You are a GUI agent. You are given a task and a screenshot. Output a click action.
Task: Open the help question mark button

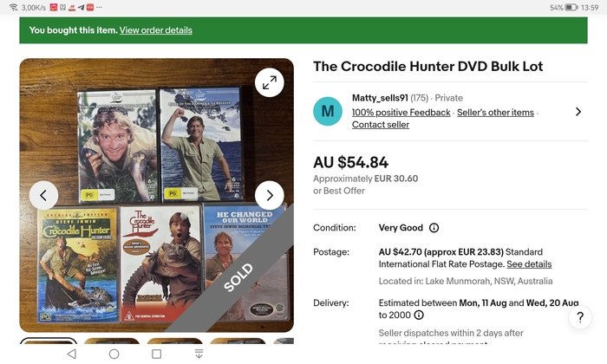click(580, 317)
